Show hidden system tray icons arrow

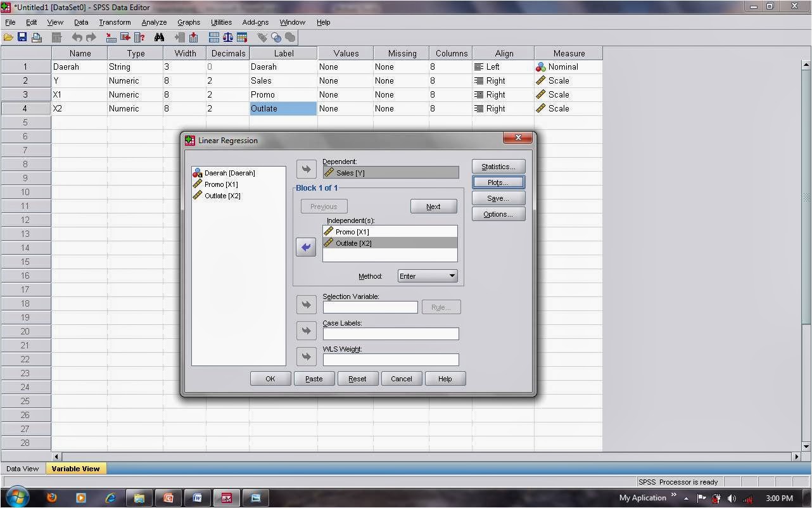click(x=686, y=498)
